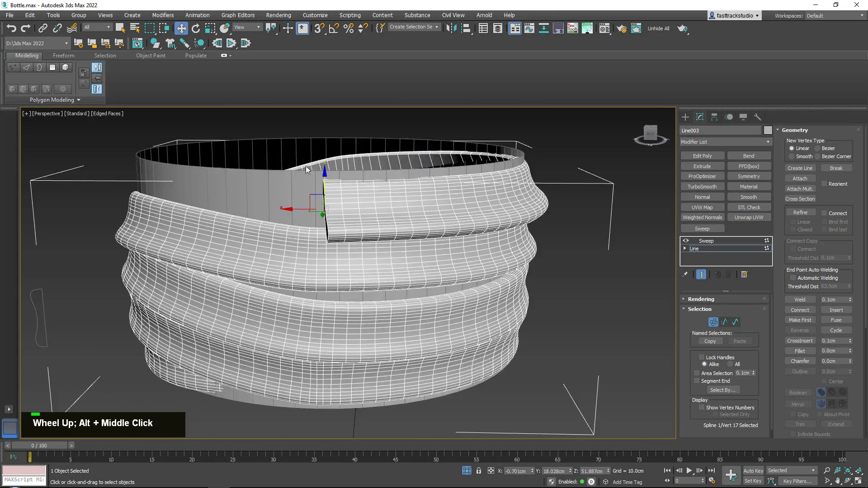
Task: Click the Extrude modifier button
Action: pyautogui.click(x=702, y=166)
